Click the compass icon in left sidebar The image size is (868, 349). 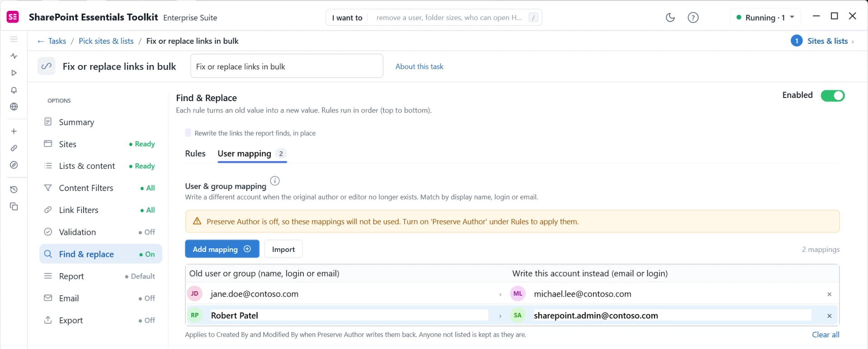pyautogui.click(x=14, y=165)
